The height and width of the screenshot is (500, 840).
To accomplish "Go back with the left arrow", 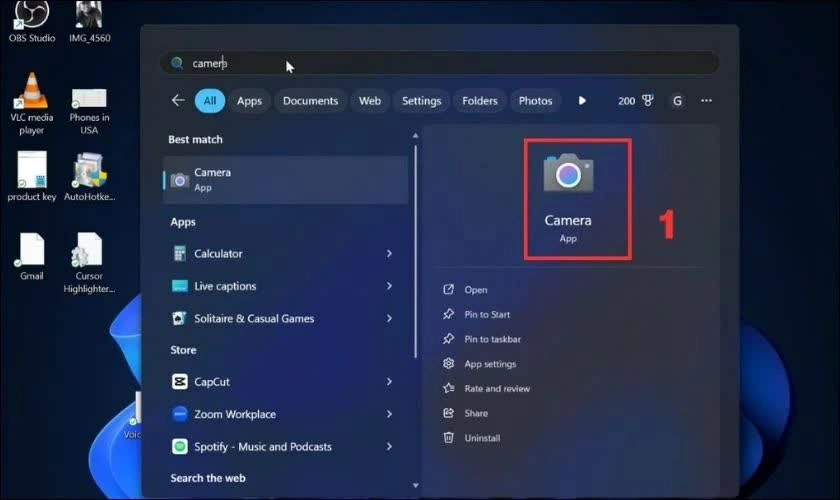I will coord(178,100).
